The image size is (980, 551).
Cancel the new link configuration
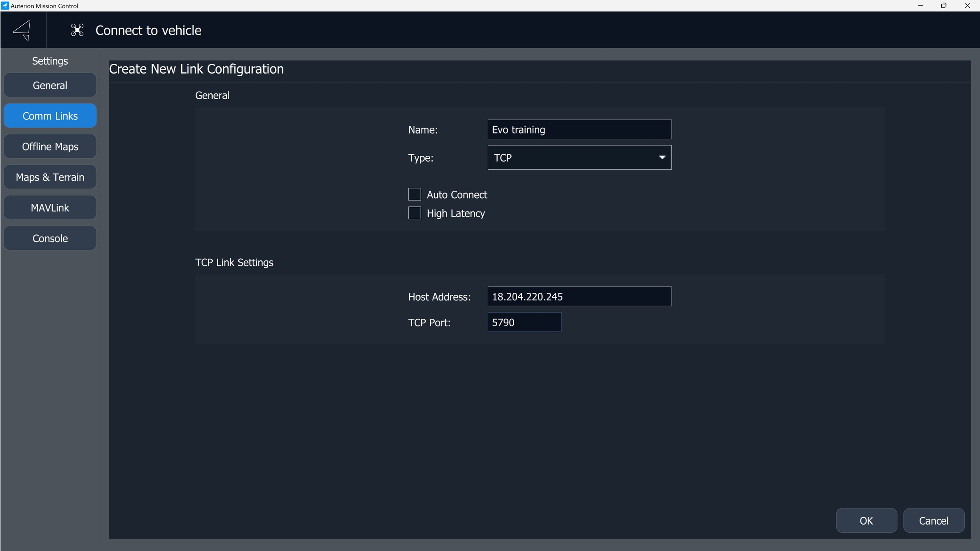[x=933, y=520]
